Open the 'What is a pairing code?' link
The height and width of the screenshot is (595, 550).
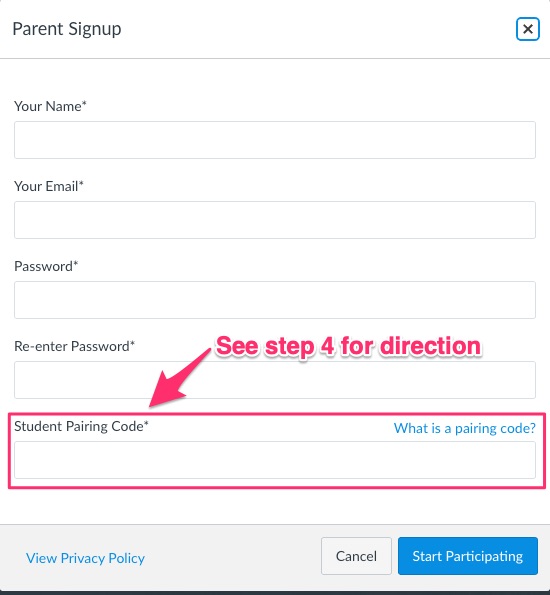click(465, 428)
